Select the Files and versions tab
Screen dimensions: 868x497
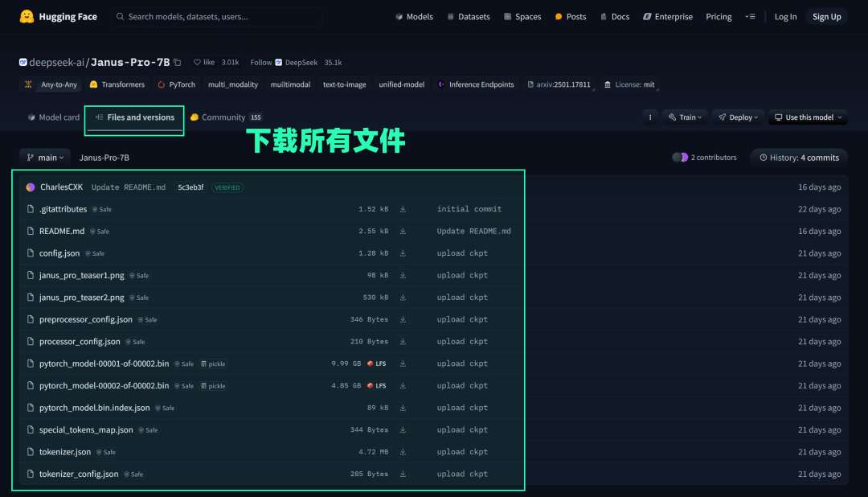coord(134,117)
